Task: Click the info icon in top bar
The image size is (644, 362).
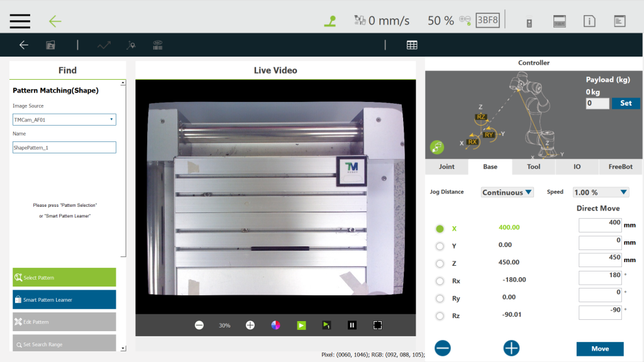Action: point(589,21)
